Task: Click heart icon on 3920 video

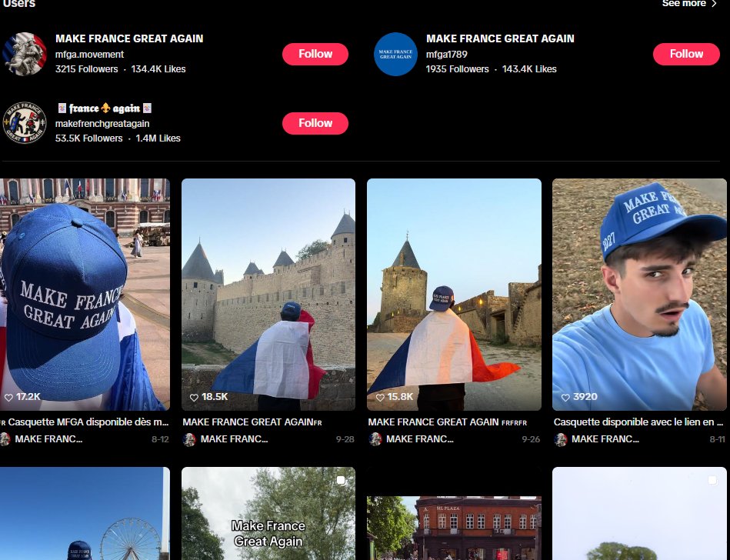Action: (565, 397)
